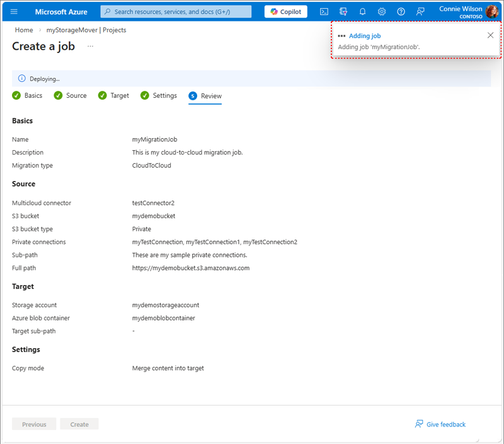Open the Adding job notification link
The image size is (504, 444).
365,36
